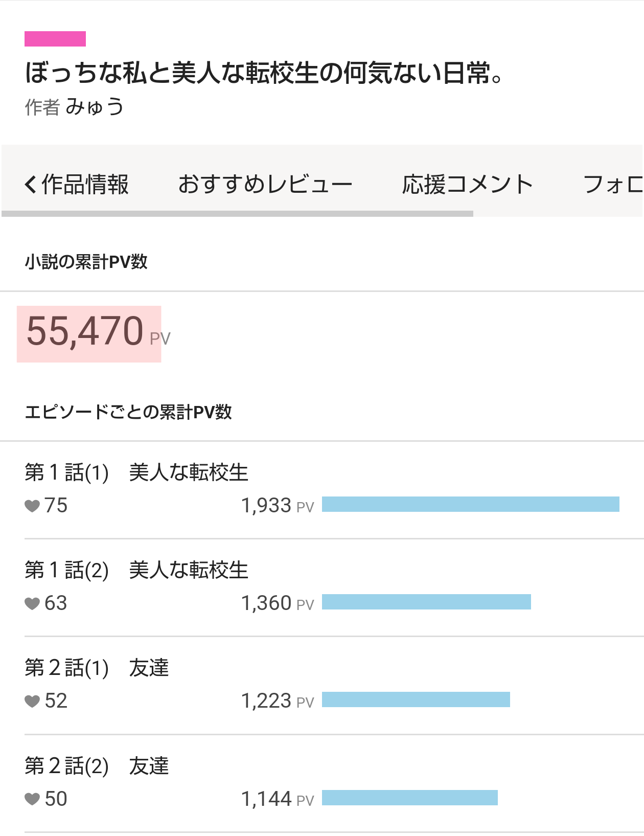This screenshot has height=836, width=644.
Task: Click the heart icon showing 75 likes
Action: (32, 506)
